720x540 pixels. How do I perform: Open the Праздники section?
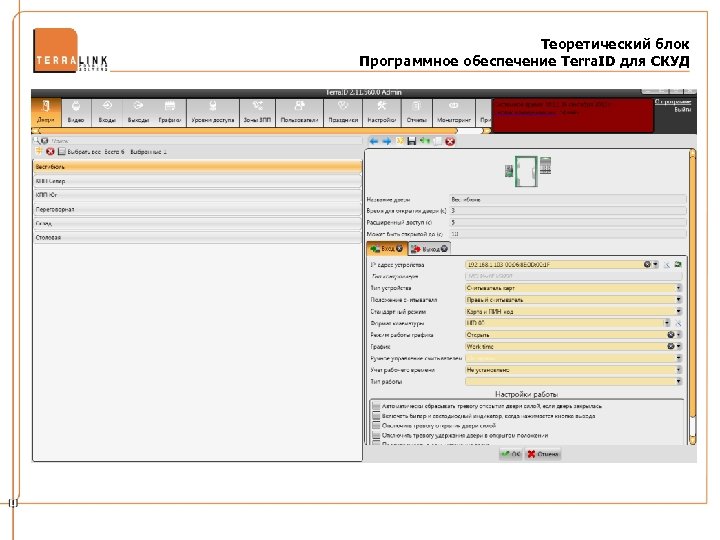343,112
